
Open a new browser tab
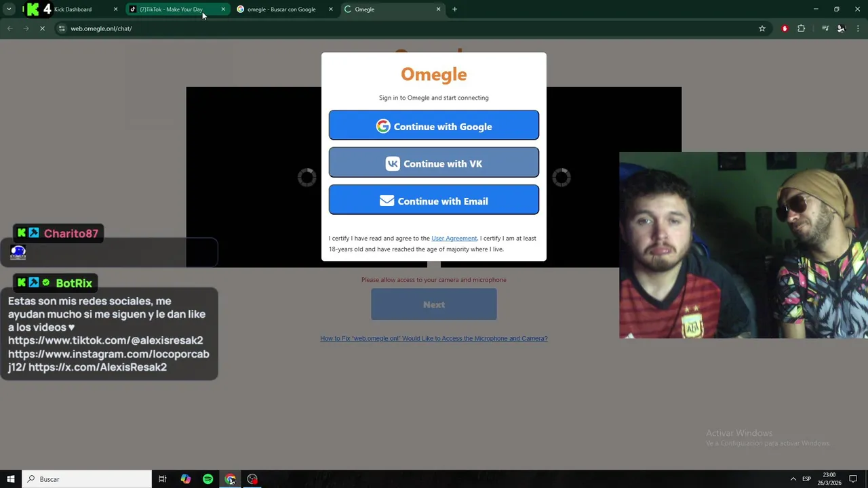(x=455, y=9)
